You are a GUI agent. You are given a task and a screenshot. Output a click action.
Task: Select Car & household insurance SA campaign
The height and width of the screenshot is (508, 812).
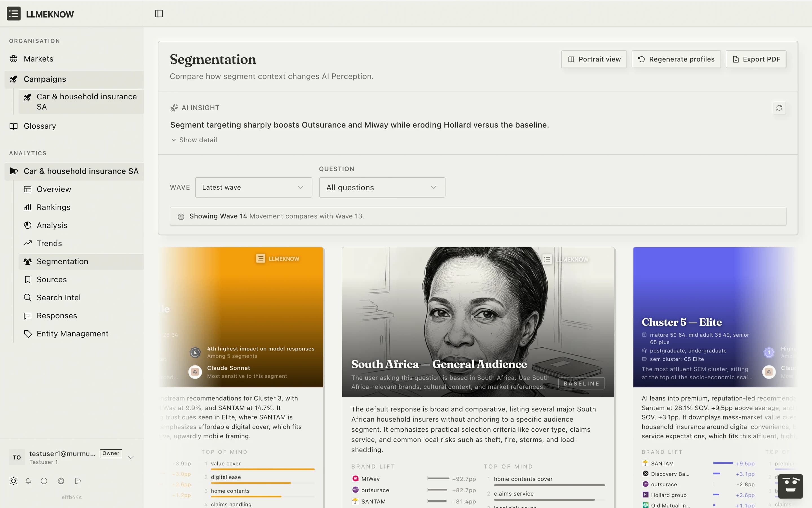tap(81, 102)
